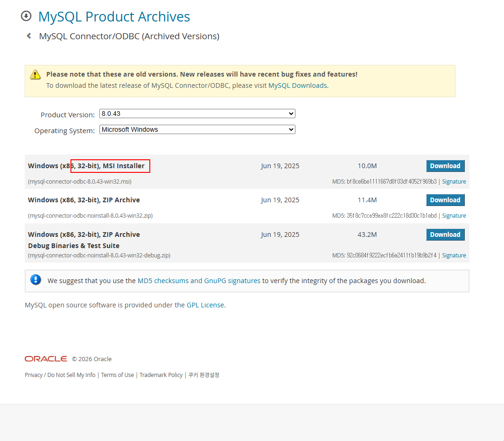Open the GPL License link

(x=205, y=305)
